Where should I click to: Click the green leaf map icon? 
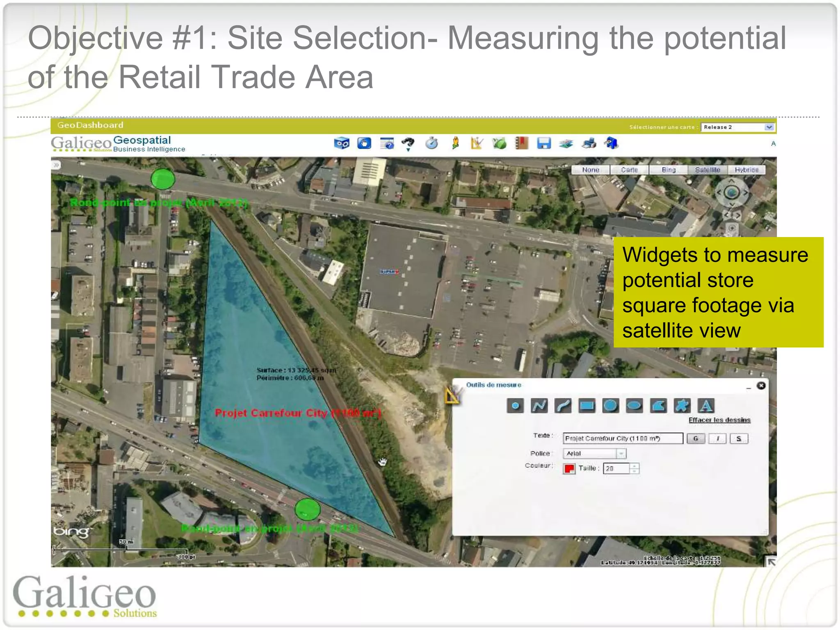(x=499, y=143)
